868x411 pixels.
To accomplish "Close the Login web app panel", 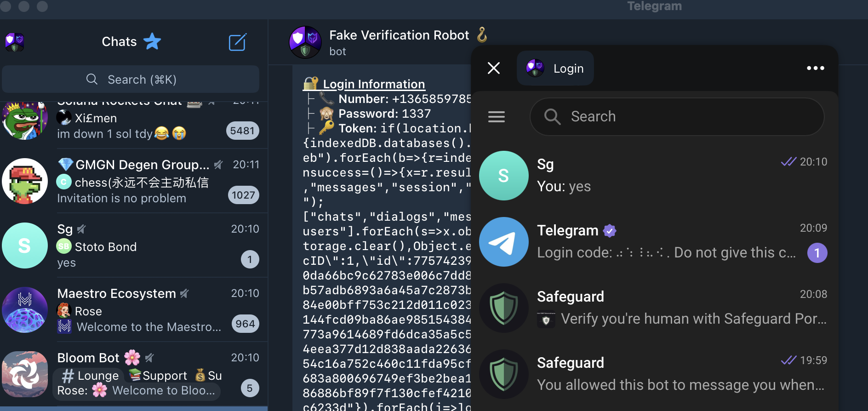I will click(x=494, y=68).
